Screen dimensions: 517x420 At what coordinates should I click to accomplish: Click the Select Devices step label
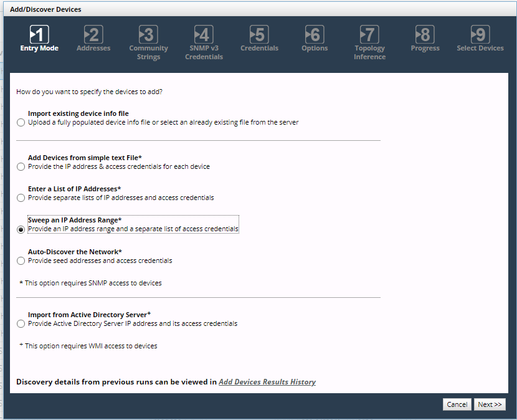click(x=480, y=49)
